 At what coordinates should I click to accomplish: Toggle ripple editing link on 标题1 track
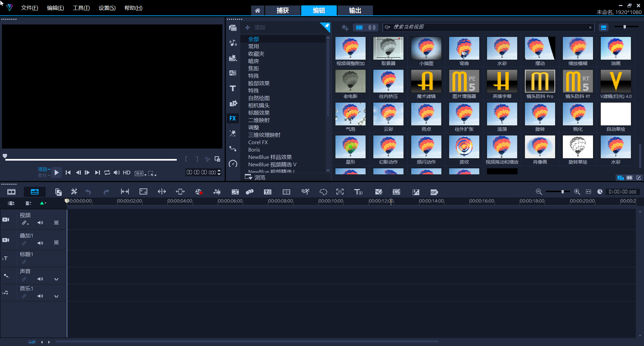coord(24,262)
